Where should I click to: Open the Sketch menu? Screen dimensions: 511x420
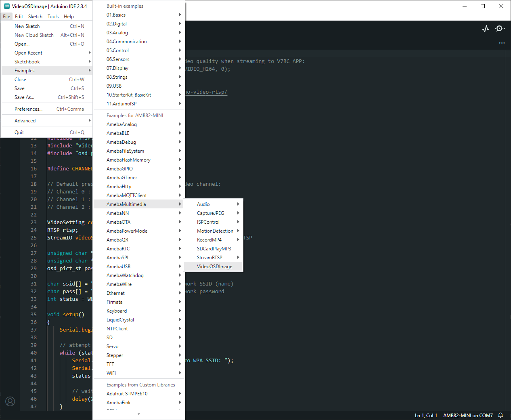coord(35,17)
